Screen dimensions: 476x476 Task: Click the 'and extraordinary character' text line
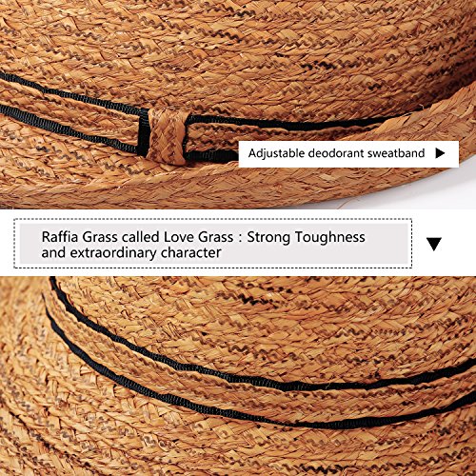pyautogui.click(x=131, y=253)
